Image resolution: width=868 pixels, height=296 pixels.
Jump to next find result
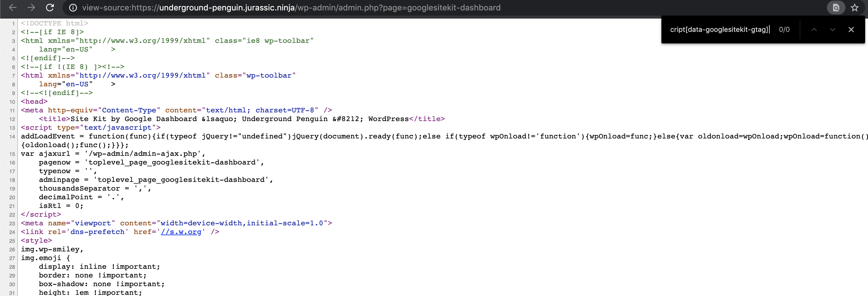click(x=833, y=30)
